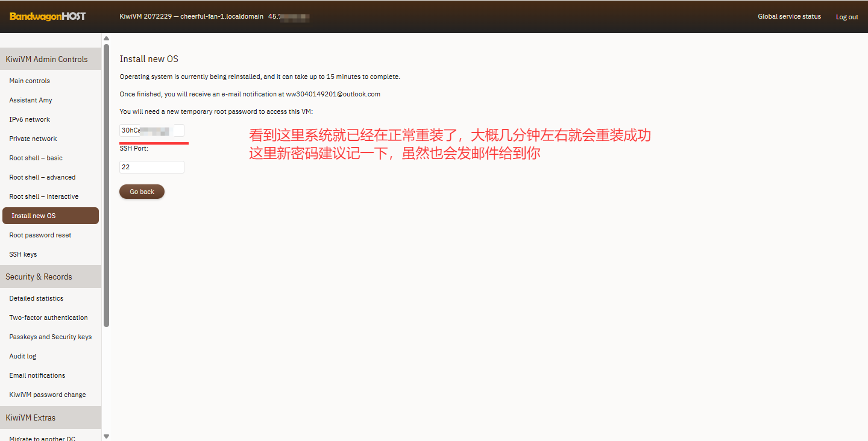This screenshot has width=868, height=441.
Task: Launch Root shell – basic
Action: (36, 158)
